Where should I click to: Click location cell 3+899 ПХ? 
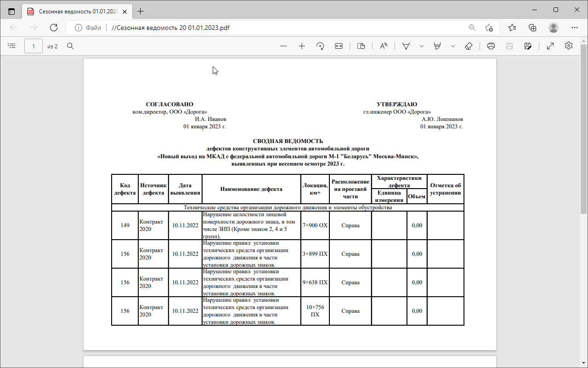(315, 254)
